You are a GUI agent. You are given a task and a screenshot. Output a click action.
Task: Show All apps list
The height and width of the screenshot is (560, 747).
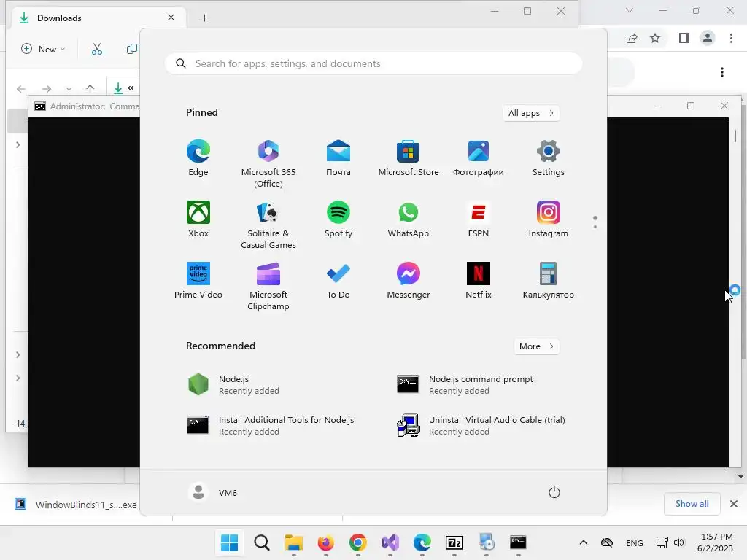531,113
